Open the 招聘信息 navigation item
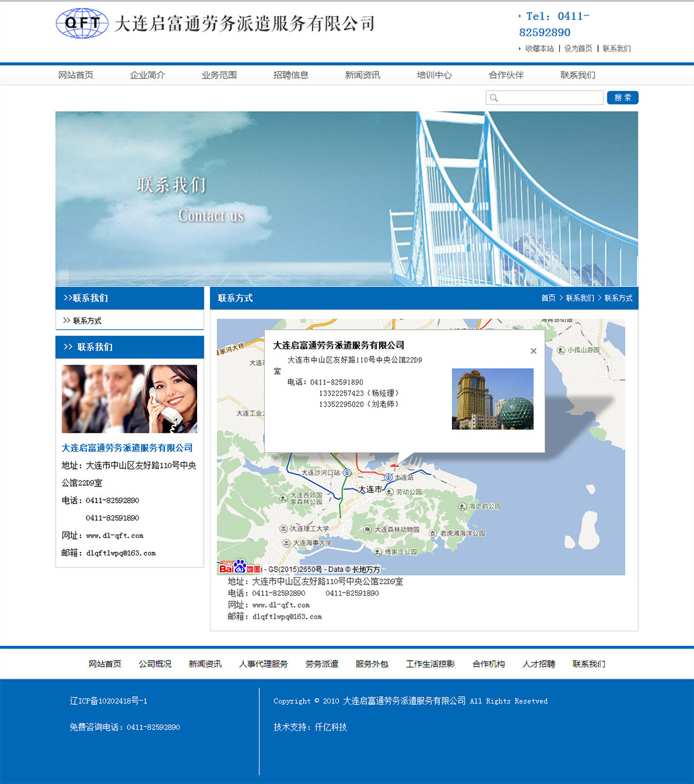 290,75
